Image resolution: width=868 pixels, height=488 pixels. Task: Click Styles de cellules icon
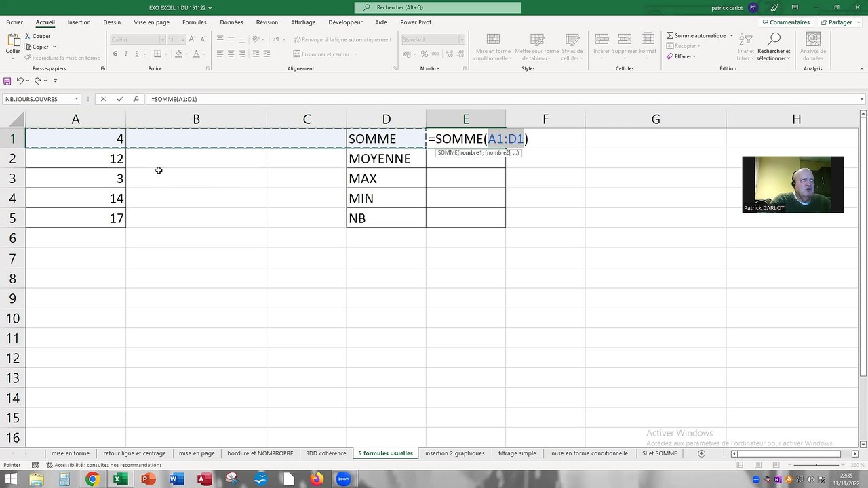click(x=572, y=39)
